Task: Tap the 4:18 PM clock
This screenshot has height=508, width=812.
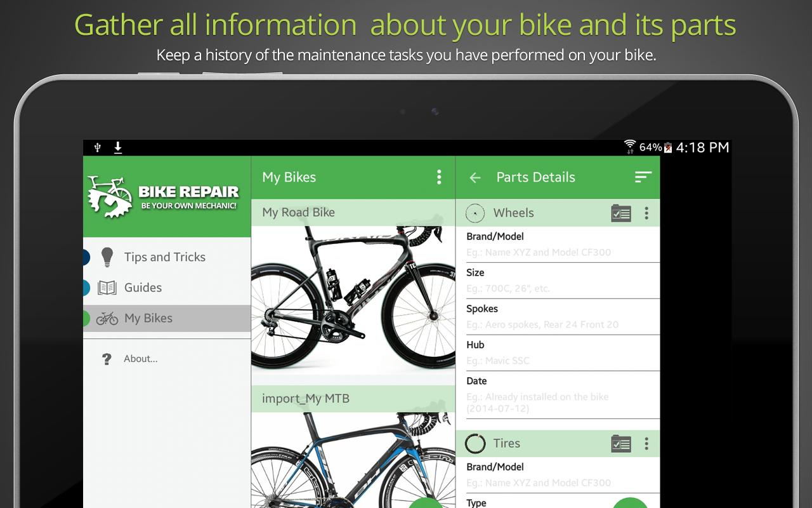Action: (702, 147)
